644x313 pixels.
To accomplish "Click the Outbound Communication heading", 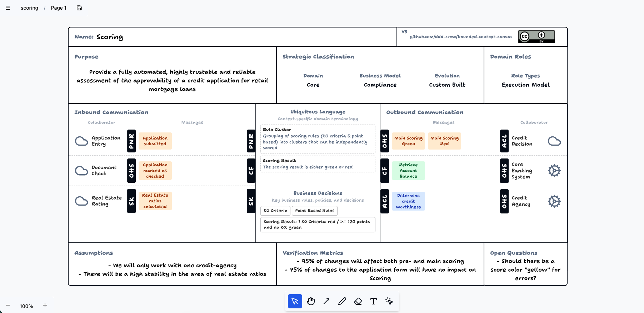I will [425, 112].
